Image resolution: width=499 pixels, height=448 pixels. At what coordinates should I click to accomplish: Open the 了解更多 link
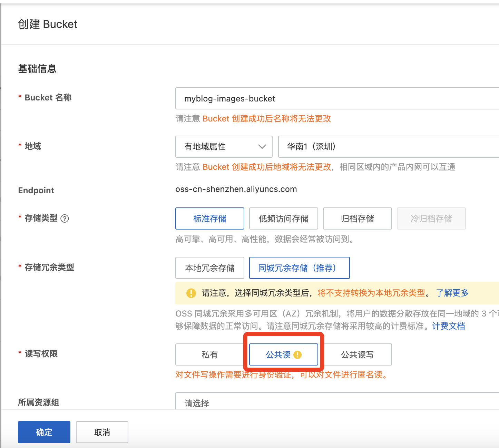(452, 293)
